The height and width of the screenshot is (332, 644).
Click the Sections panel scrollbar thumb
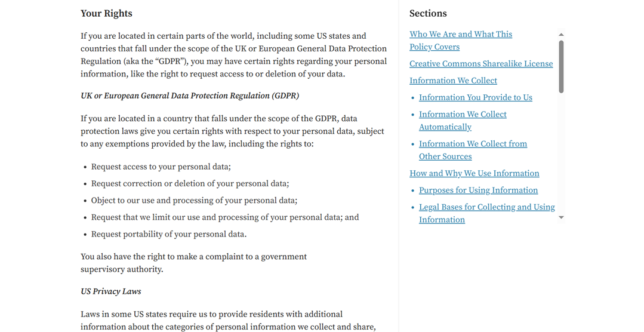pyautogui.click(x=561, y=66)
